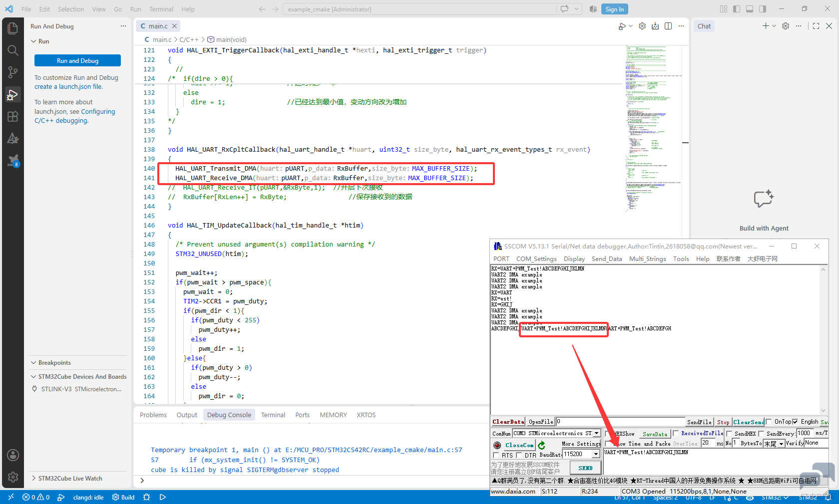Image resolution: width=839 pixels, height=504 pixels.
Task: Click the code minimap in the editor
Action: pos(654,129)
